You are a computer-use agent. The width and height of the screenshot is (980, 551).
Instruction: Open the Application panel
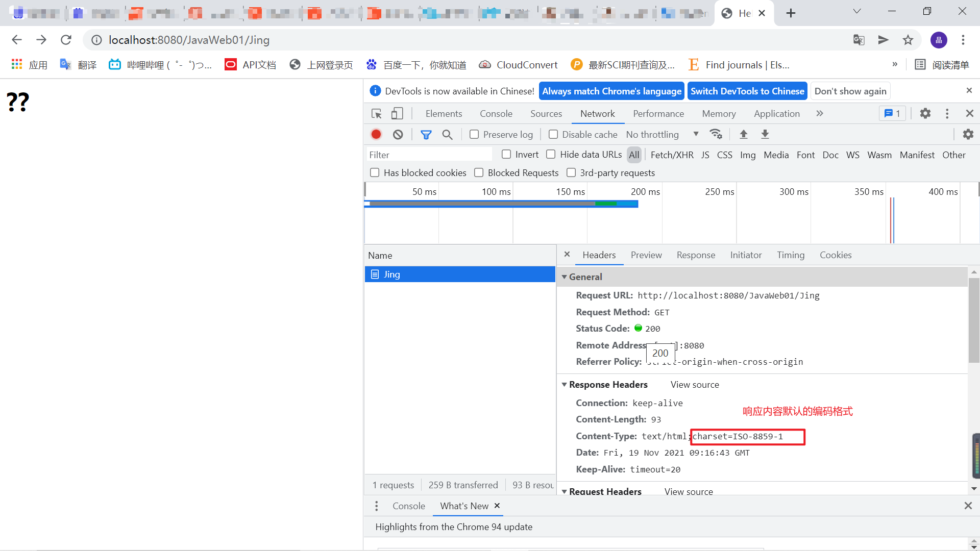pos(776,113)
